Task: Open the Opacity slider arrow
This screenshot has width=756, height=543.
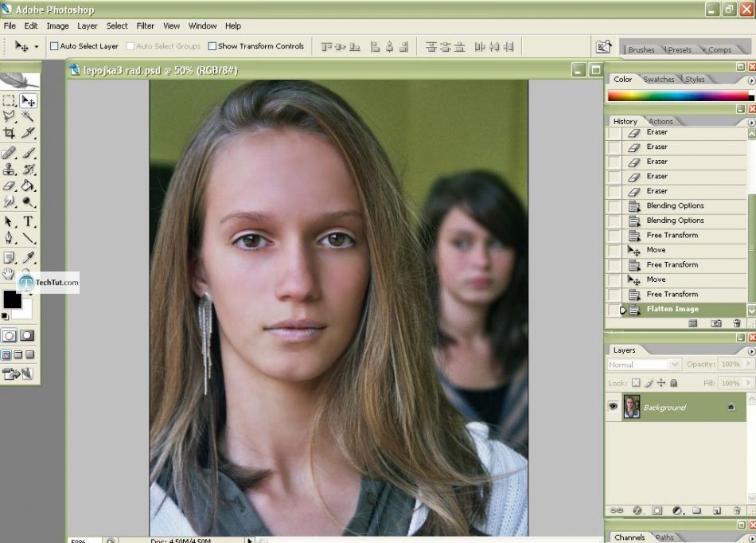Action: tap(748, 364)
